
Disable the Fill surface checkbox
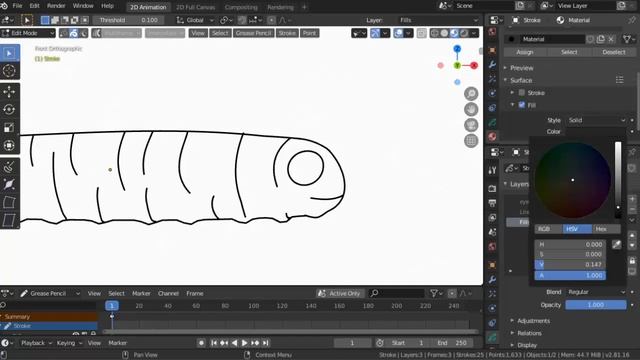pyautogui.click(x=522, y=105)
